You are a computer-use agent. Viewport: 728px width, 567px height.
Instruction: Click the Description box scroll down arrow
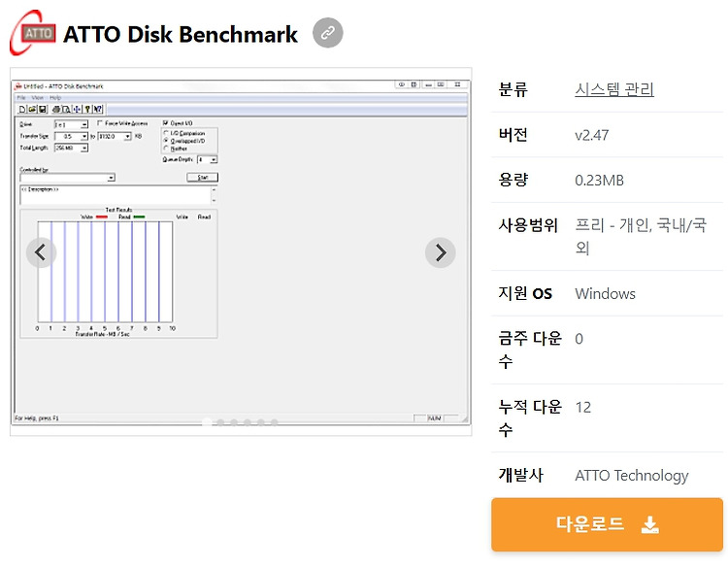(x=215, y=201)
